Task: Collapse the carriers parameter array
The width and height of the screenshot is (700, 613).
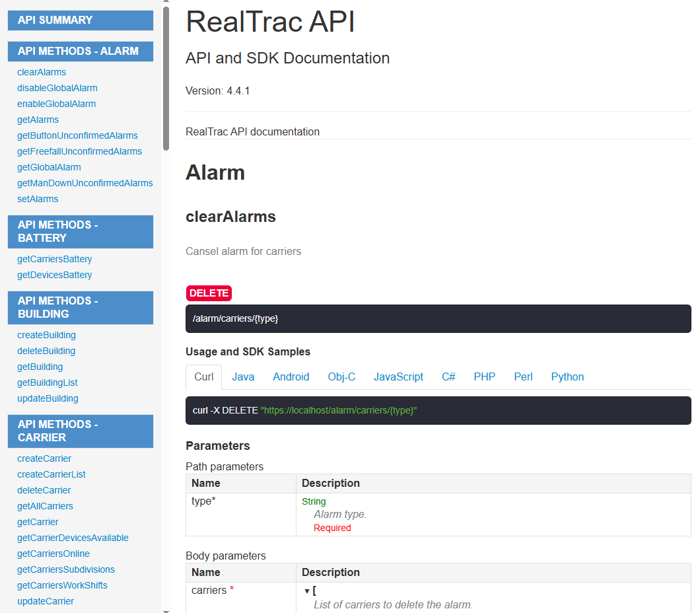Action: click(x=306, y=590)
